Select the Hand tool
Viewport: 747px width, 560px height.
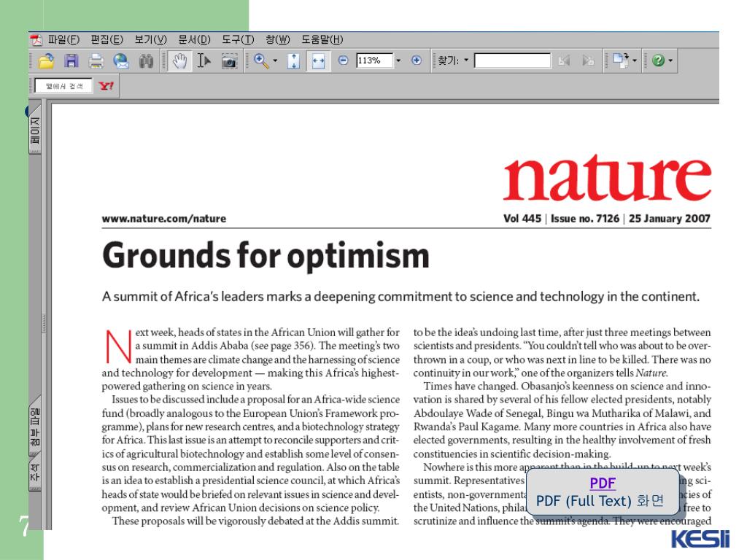pos(179,61)
